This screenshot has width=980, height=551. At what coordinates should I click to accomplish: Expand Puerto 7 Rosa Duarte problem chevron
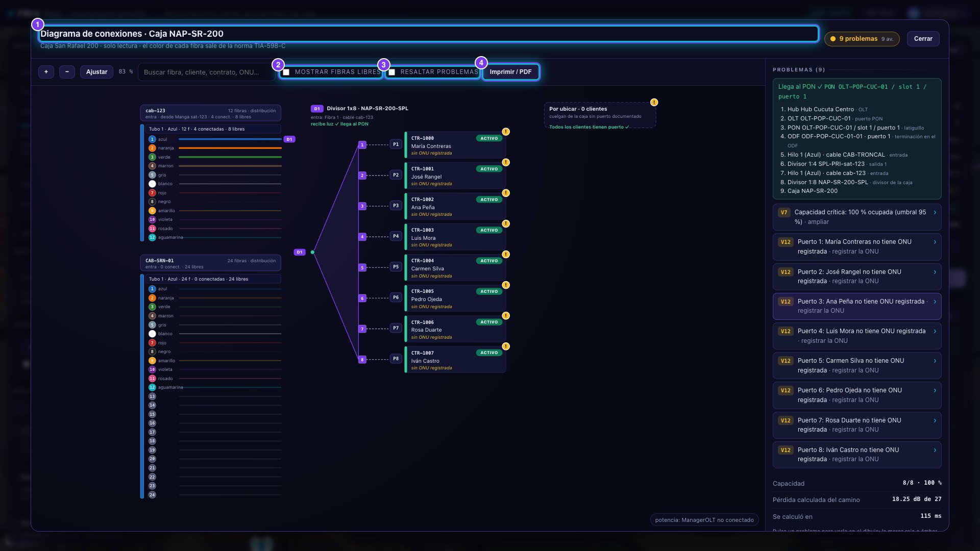(935, 421)
